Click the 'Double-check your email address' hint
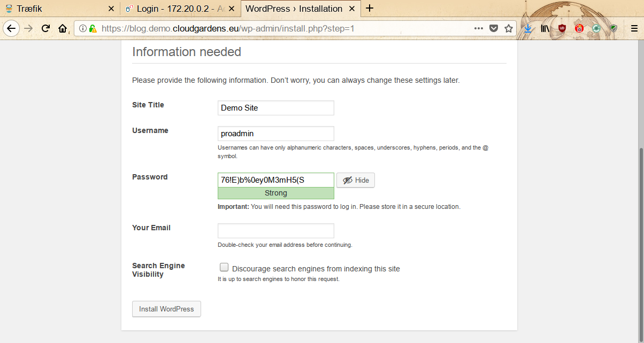The image size is (644, 343). click(x=285, y=245)
